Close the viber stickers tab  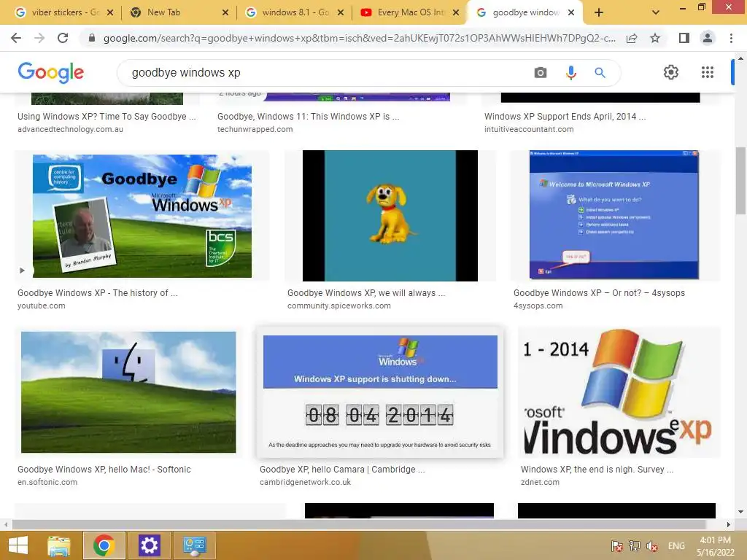110,13
